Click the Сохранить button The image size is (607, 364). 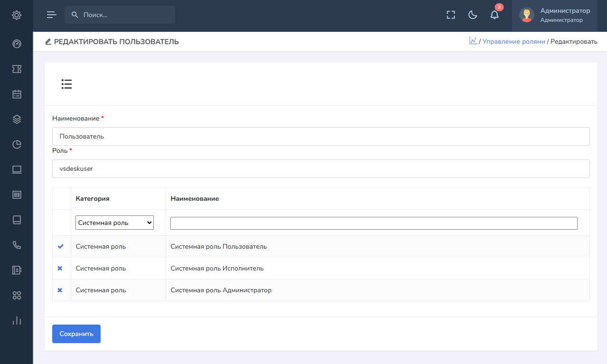[x=76, y=334]
